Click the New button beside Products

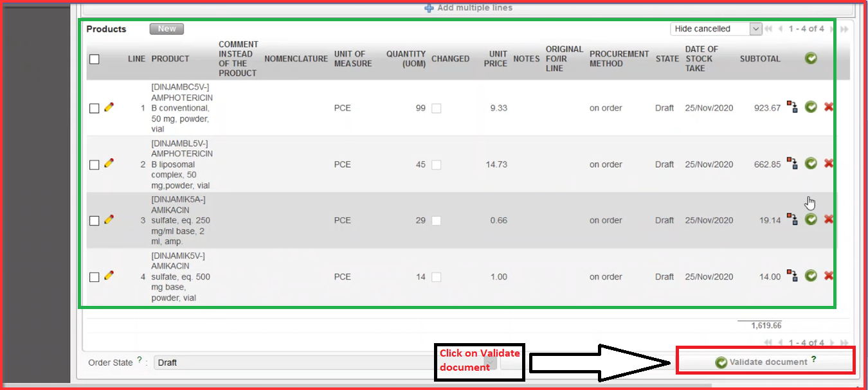167,29
